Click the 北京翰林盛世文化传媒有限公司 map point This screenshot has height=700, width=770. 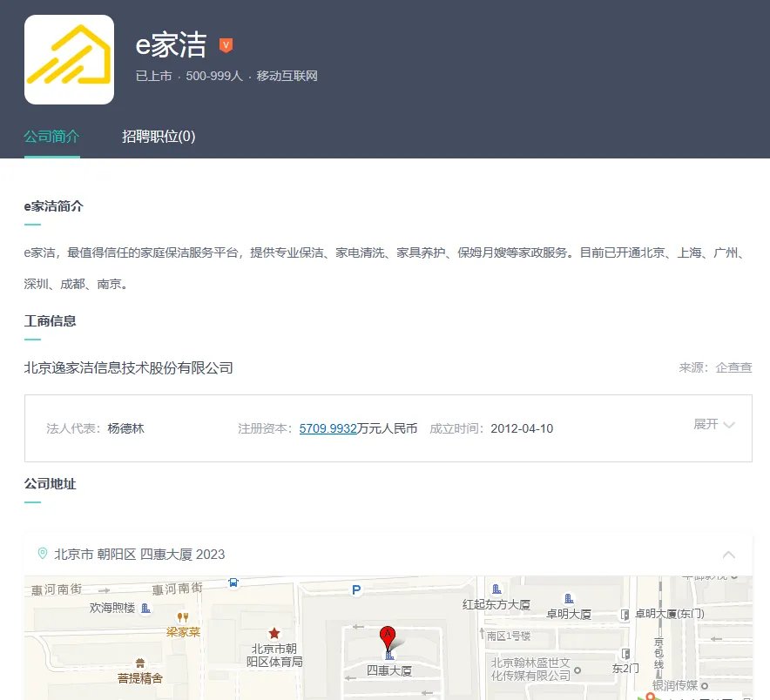577,670
